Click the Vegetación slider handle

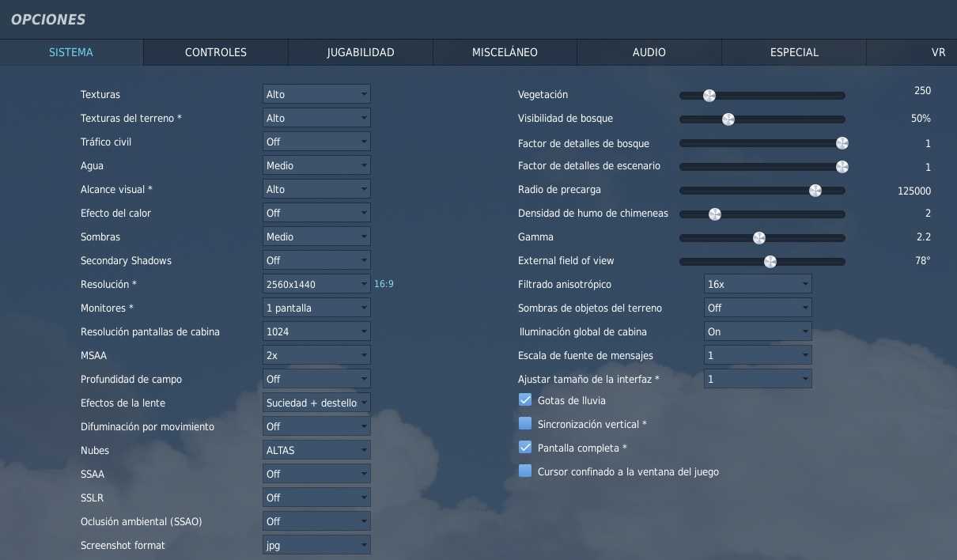tap(709, 96)
